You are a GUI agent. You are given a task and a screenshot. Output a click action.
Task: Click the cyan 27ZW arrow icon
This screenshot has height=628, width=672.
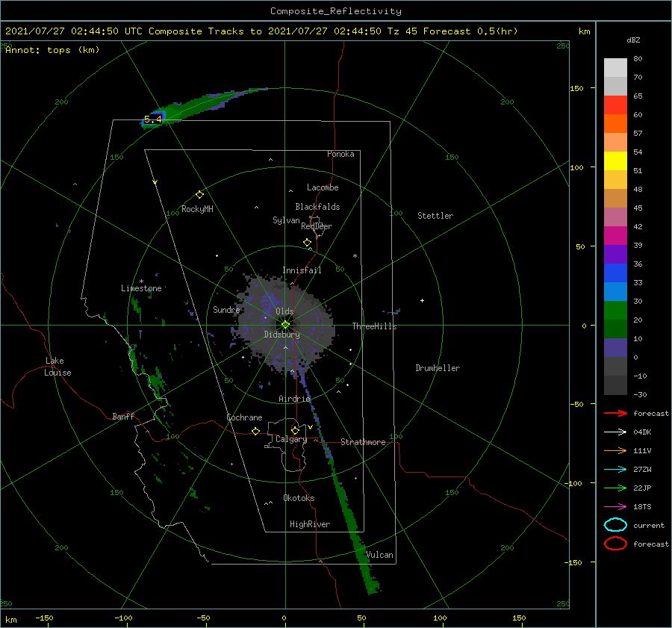(615, 470)
